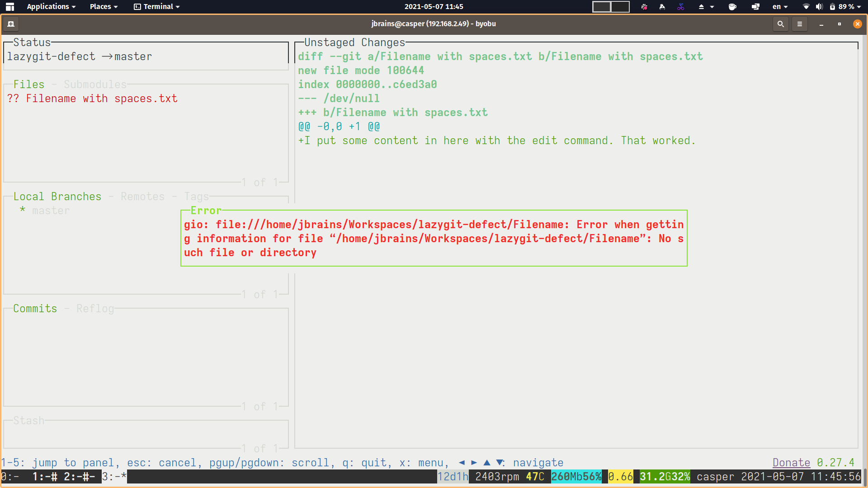Click the Wi-Fi status icon
868x488 pixels.
(805, 7)
